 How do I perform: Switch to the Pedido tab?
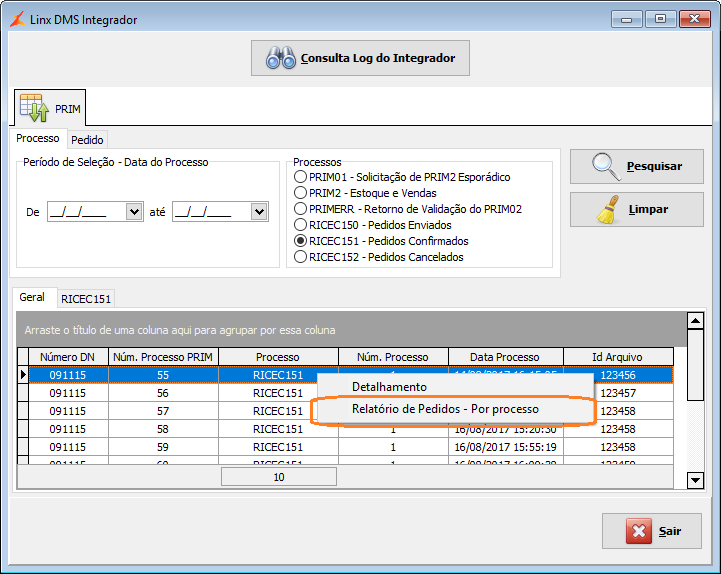(x=87, y=140)
